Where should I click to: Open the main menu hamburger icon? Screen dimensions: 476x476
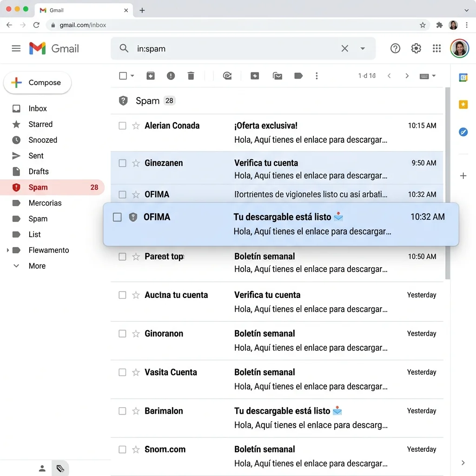pos(16,48)
